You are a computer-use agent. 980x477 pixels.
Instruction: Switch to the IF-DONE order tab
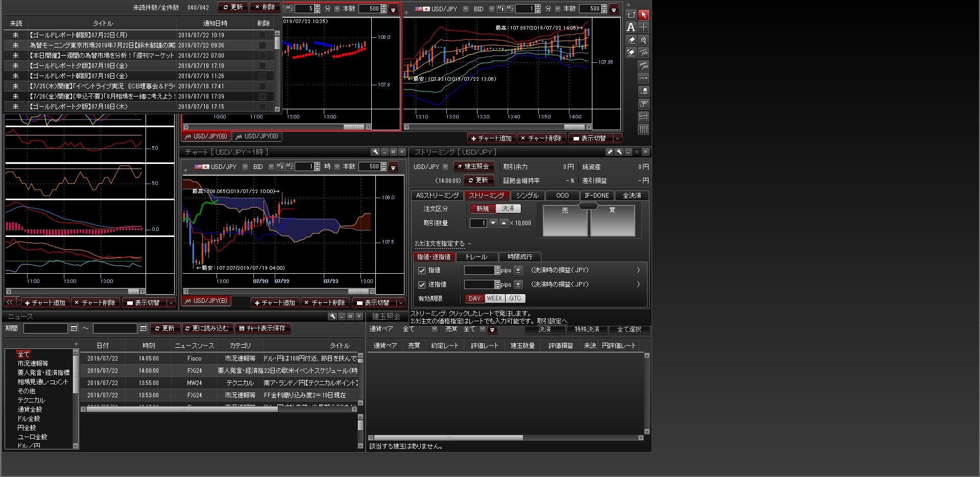pos(596,196)
